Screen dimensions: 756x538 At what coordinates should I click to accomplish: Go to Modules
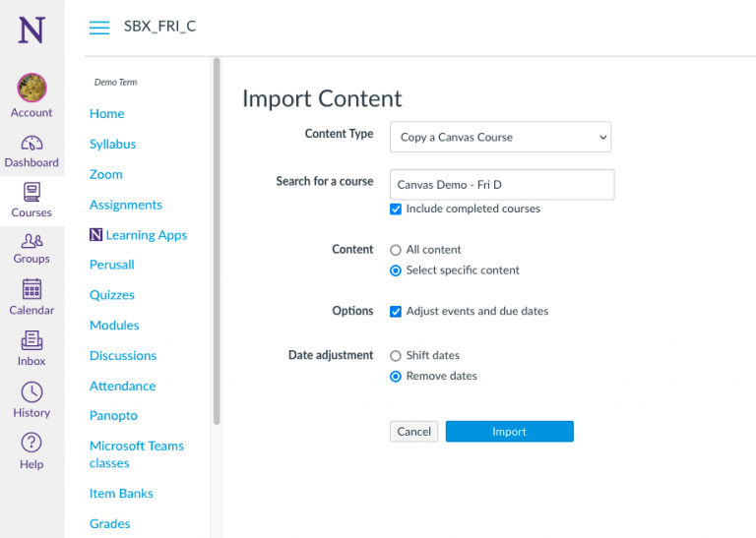tap(114, 326)
